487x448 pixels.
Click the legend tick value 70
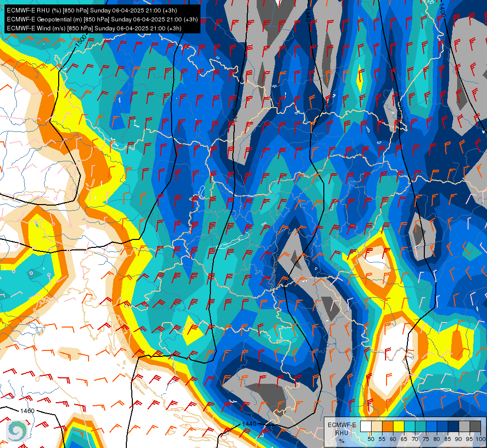tap(415, 439)
